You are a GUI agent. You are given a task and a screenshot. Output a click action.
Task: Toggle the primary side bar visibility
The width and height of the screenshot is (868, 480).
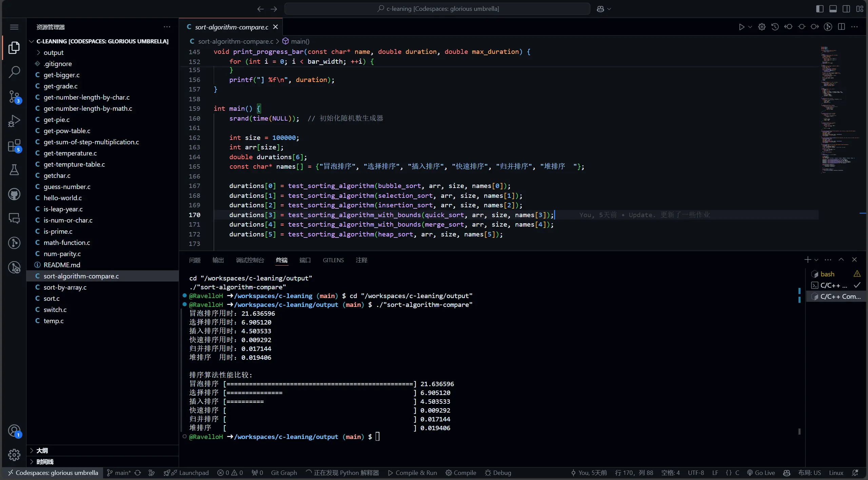(x=820, y=9)
